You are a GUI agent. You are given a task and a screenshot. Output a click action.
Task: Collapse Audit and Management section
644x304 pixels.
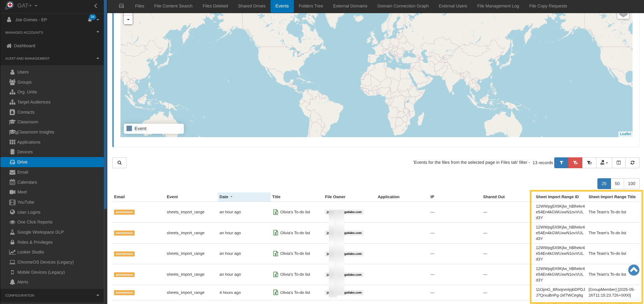pyautogui.click(x=52, y=58)
